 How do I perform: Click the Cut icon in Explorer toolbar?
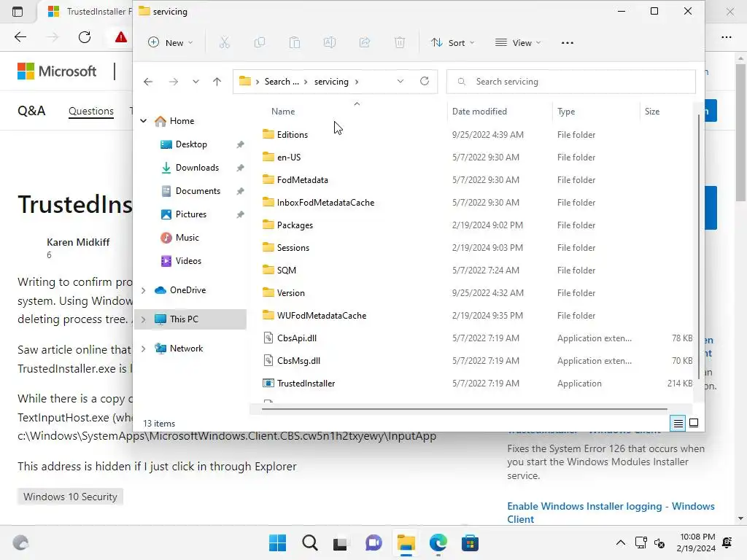point(225,43)
